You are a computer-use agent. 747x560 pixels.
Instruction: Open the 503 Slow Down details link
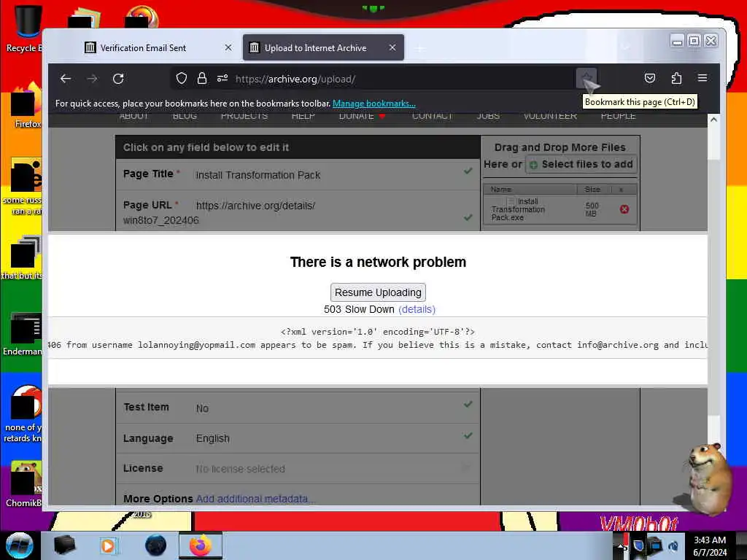(417, 309)
